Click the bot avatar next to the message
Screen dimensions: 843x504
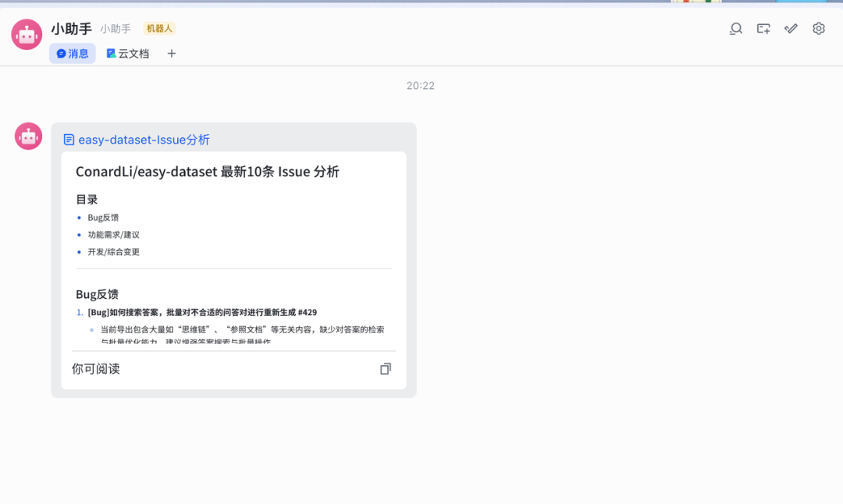(28, 135)
